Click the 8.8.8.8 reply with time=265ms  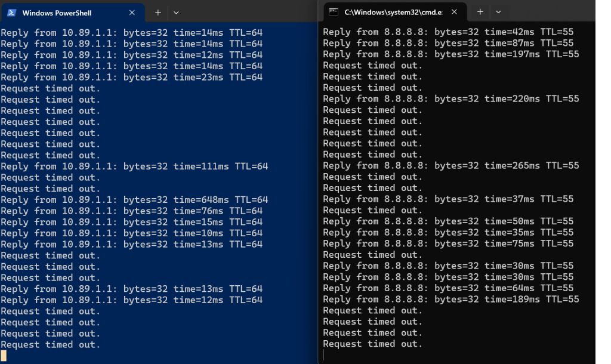(451, 165)
